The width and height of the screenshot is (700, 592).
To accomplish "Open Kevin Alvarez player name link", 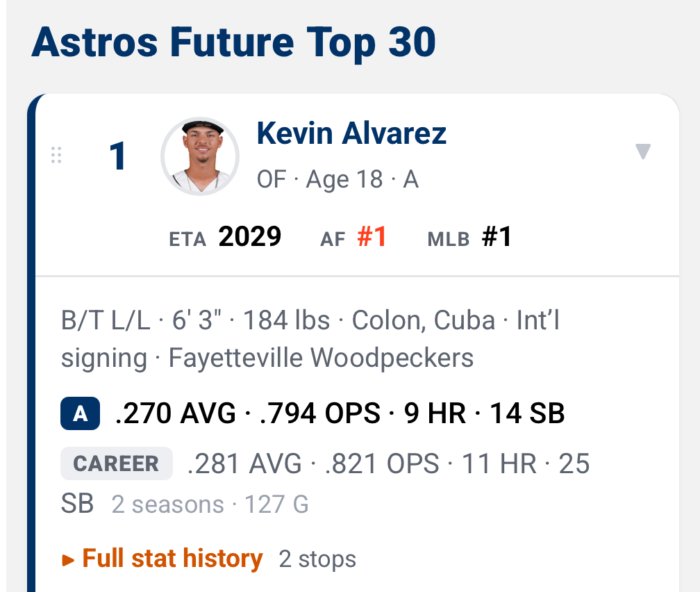I will point(351,133).
